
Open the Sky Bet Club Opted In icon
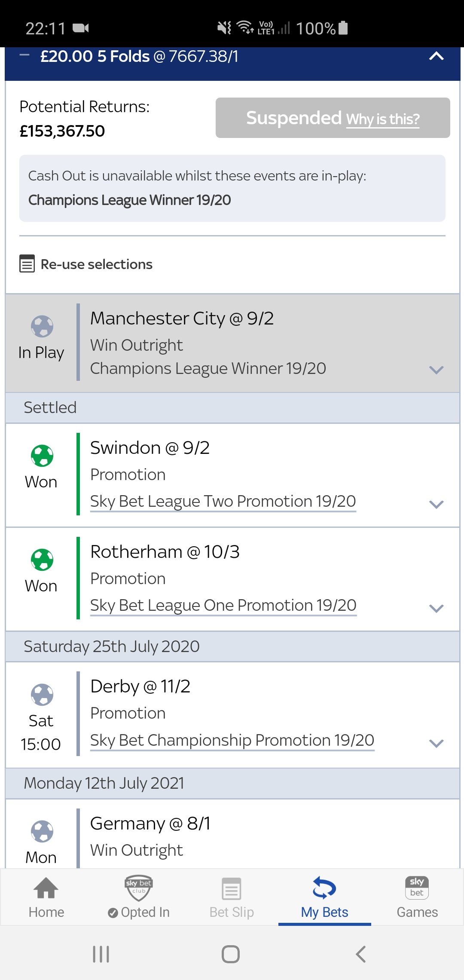tap(139, 888)
